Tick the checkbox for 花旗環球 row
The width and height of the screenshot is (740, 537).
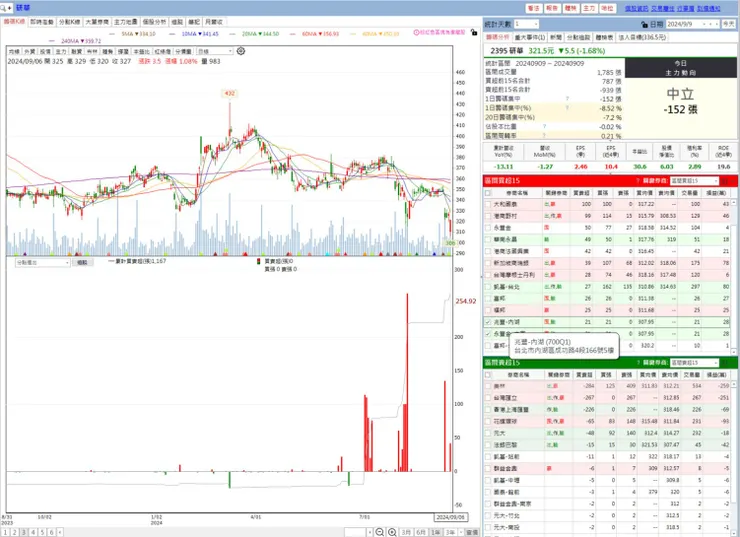pyautogui.click(x=488, y=421)
